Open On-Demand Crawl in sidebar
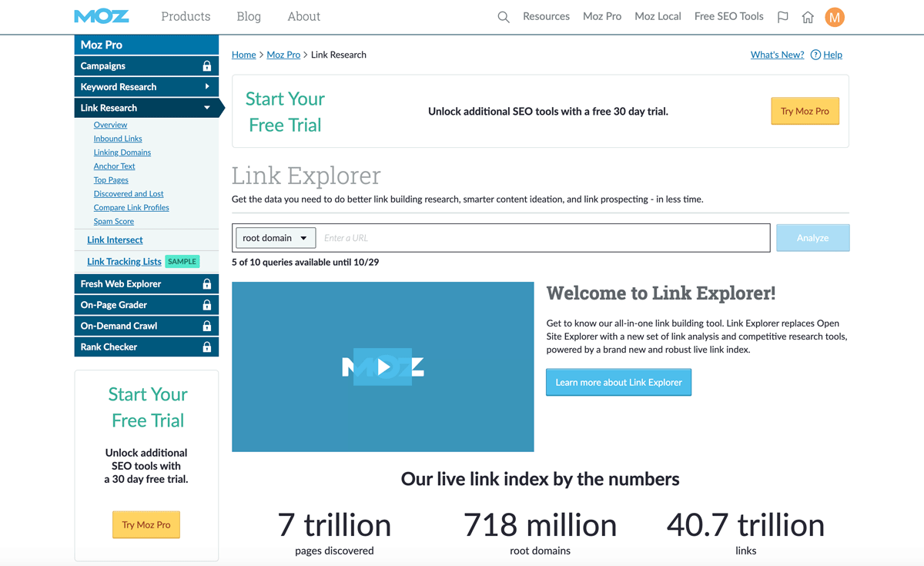 tap(146, 326)
